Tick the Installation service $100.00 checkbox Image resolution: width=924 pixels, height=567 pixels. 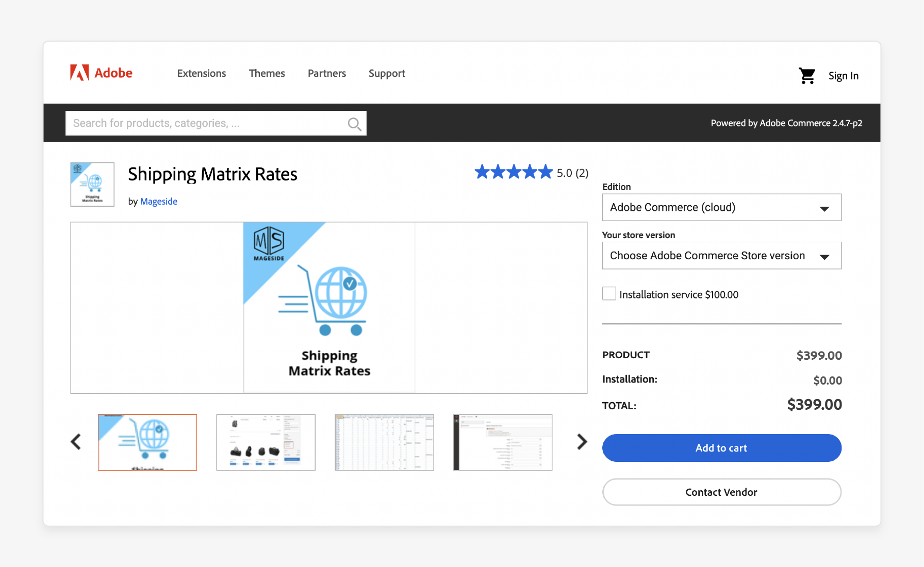coord(609,294)
